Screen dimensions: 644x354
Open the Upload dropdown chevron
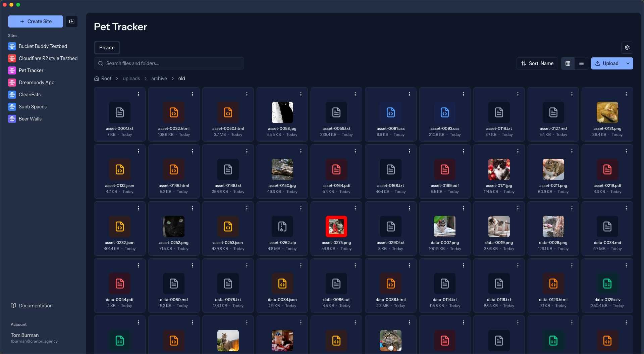(x=628, y=63)
